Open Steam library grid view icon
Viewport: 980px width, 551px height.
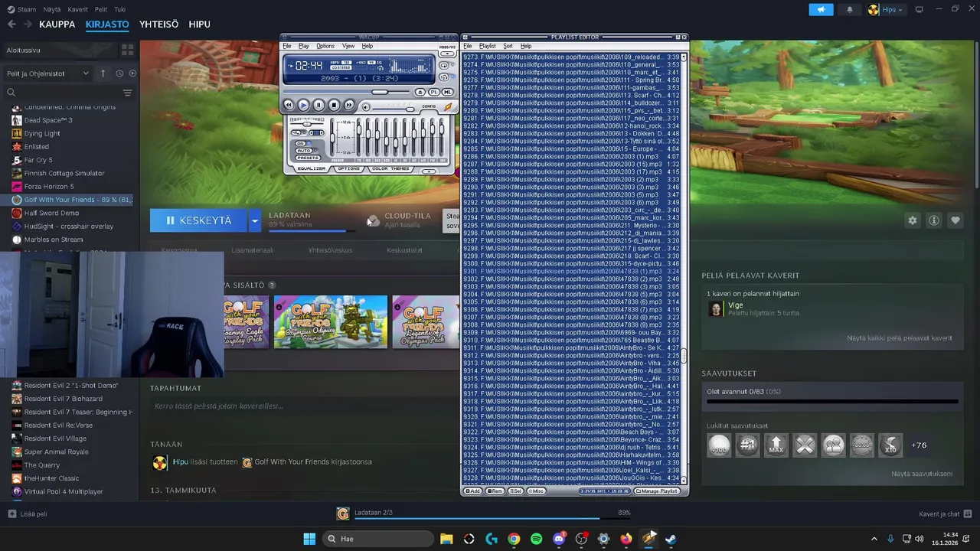[x=127, y=50]
